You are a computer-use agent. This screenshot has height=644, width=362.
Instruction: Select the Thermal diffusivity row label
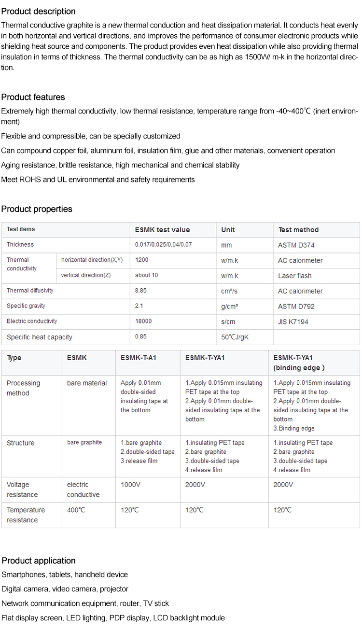point(30,291)
